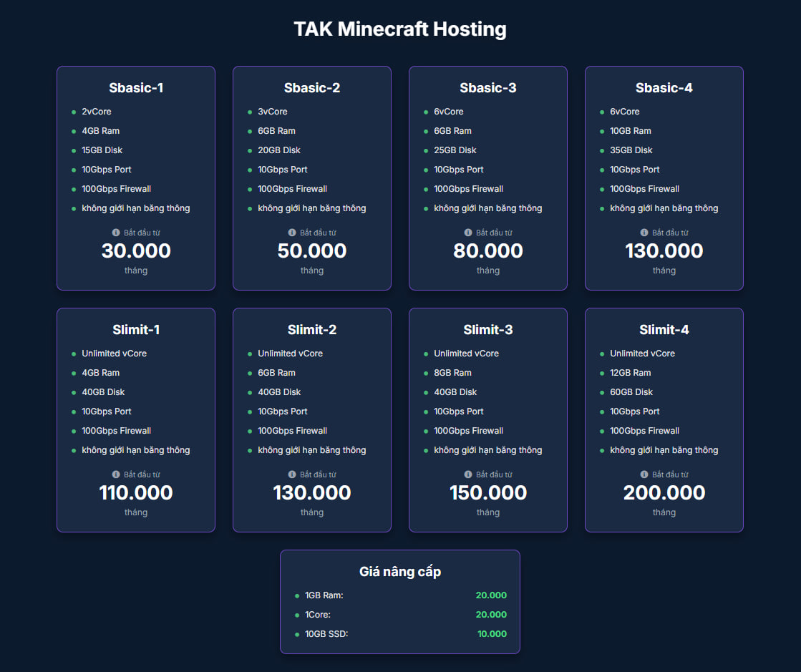Click info icon on Sbasic-4 card
The image size is (801, 672).
[644, 233]
